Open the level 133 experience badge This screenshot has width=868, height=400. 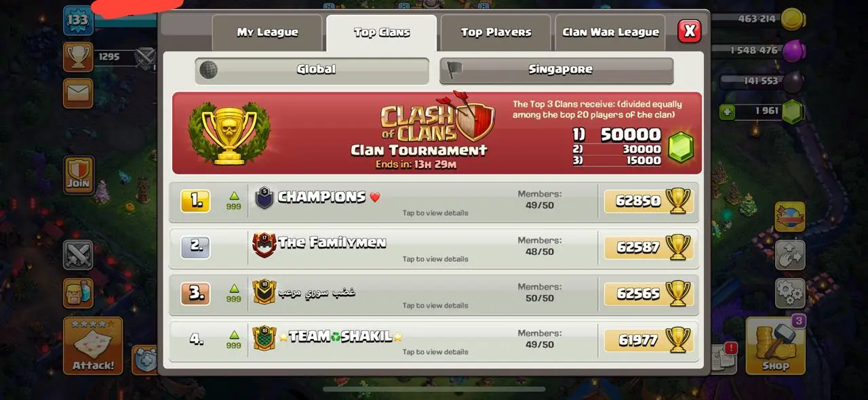tap(78, 20)
